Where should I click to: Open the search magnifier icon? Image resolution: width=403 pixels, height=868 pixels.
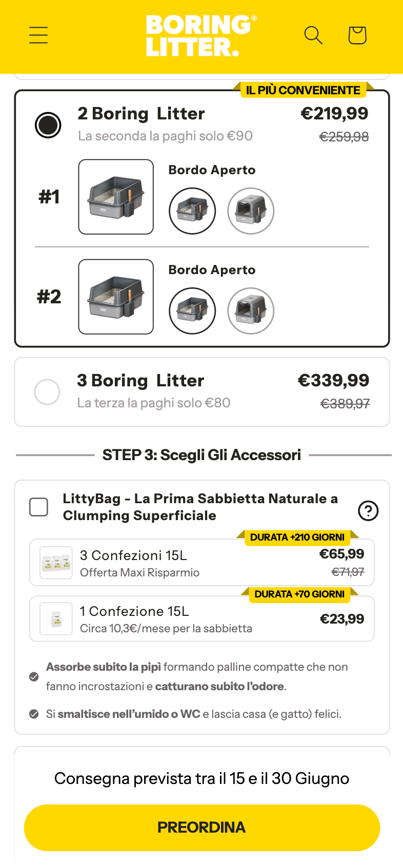(313, 35)
